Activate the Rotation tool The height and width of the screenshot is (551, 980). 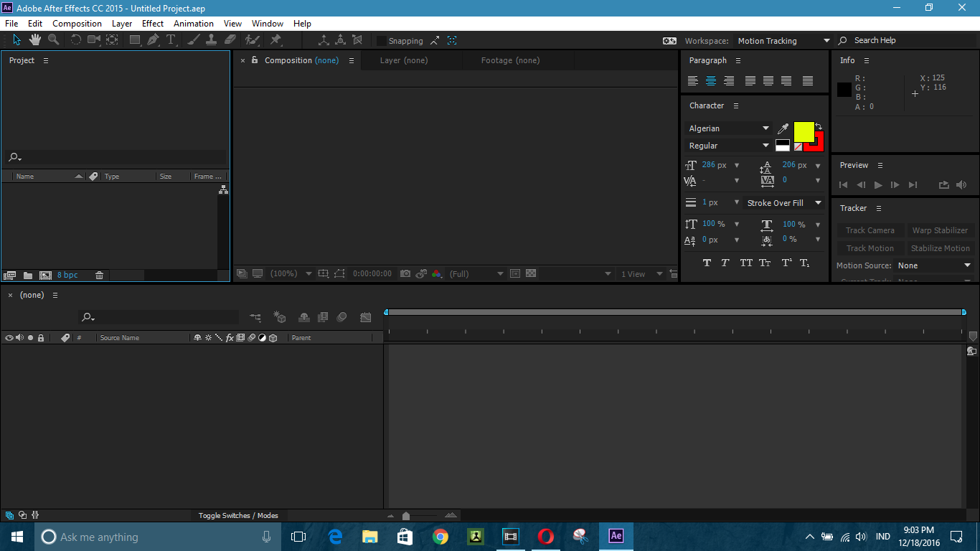[x=76, y=40]
